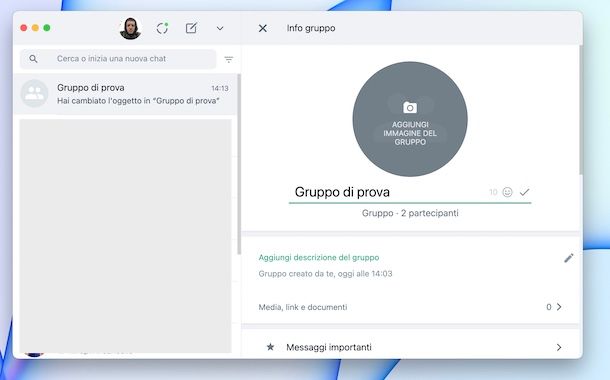The height and width of the screenshot is (380, 610).
Task: Expand Media, link e documenti
Action: pos(410,307)
